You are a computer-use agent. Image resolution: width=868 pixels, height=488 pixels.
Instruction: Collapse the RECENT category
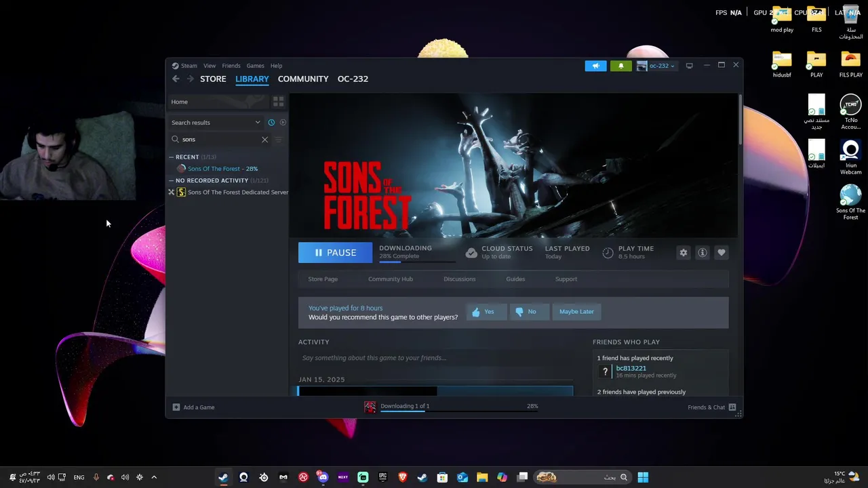[172, 157]
